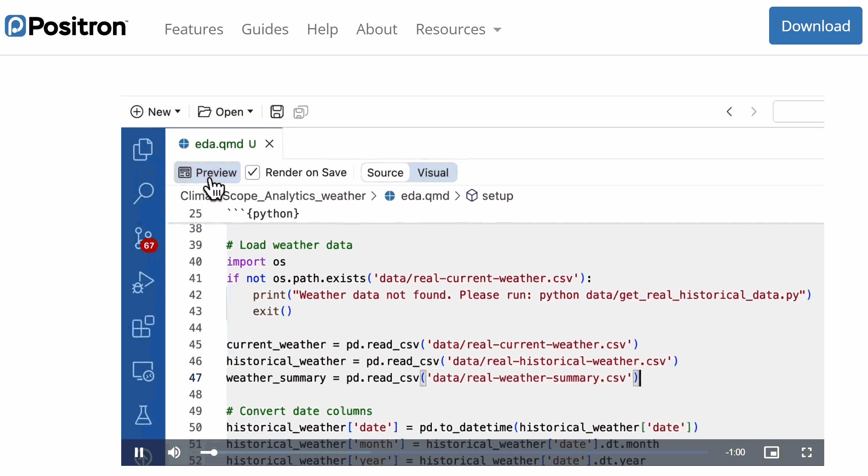The image size is (868, 476).
Task: Click the Save All icon in toolbar
Action: pos(301,112)
